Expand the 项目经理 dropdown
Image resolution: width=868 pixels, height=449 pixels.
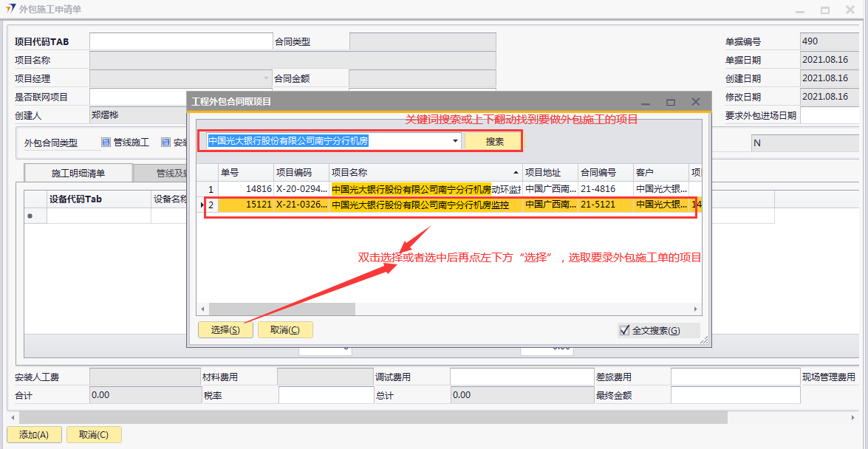pos(267,78)
